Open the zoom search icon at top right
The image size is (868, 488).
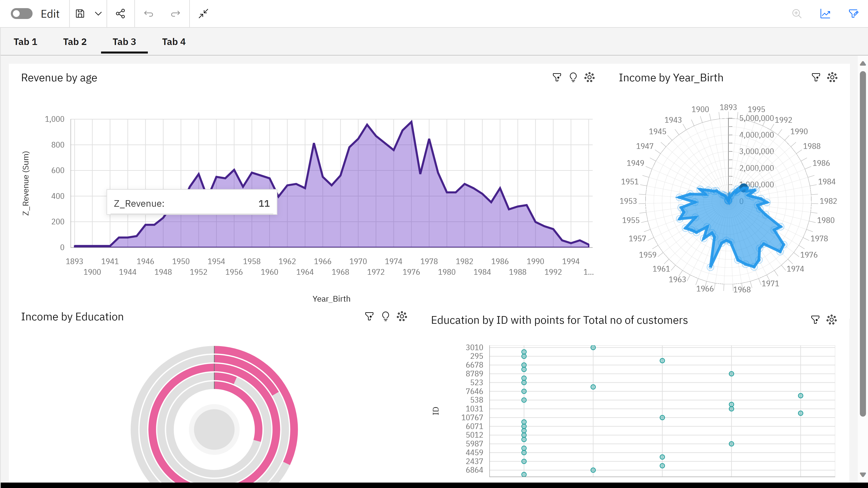point(797,14)
